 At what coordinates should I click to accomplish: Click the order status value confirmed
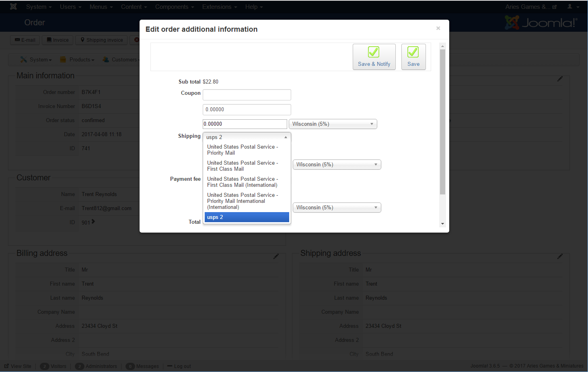pos(93,120)
